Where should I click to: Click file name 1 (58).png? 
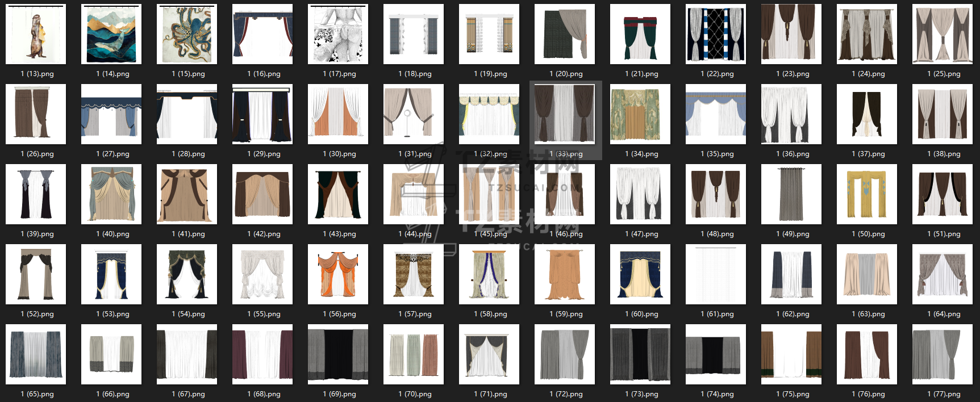coord(490,314)
